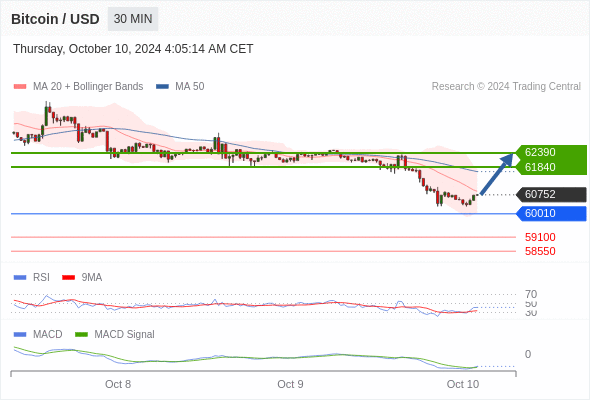Select the 9MA red legend marker
The image size is (590, 400).
pos(68,278)
